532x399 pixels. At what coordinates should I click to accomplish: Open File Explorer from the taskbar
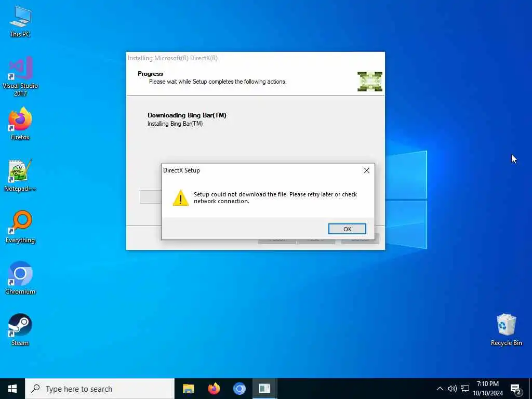click(x=188, y=389)
